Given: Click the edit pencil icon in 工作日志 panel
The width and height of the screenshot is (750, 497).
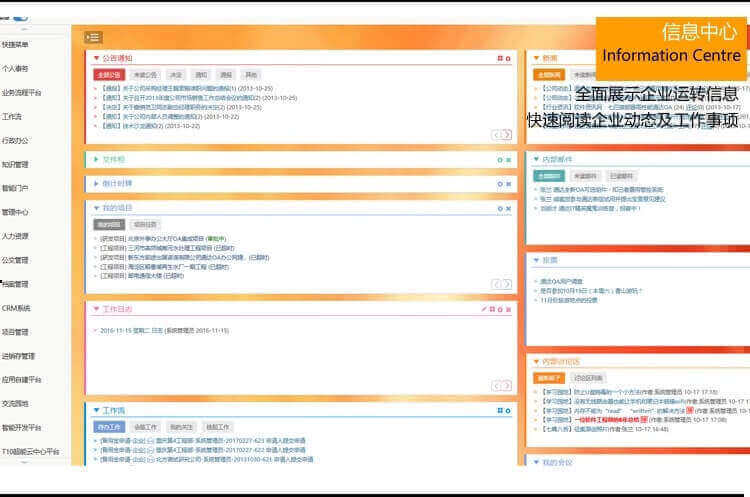Looking at the screenshot, I should click(484, 309).
